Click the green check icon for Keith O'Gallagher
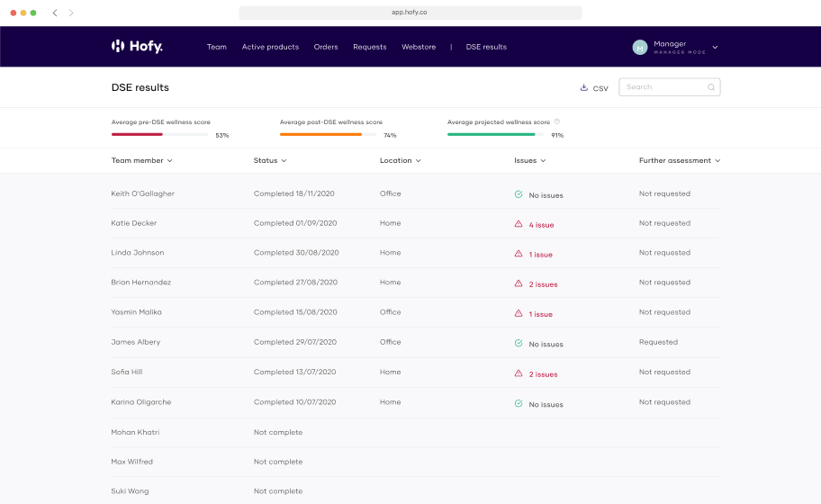This screenshot has height=504, width=821. point(519,194)
